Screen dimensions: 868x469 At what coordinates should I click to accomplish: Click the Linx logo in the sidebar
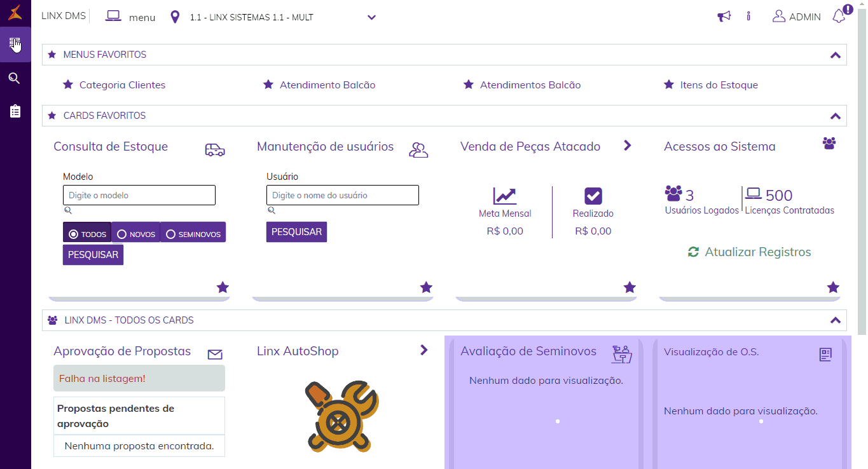pos(15,12)
